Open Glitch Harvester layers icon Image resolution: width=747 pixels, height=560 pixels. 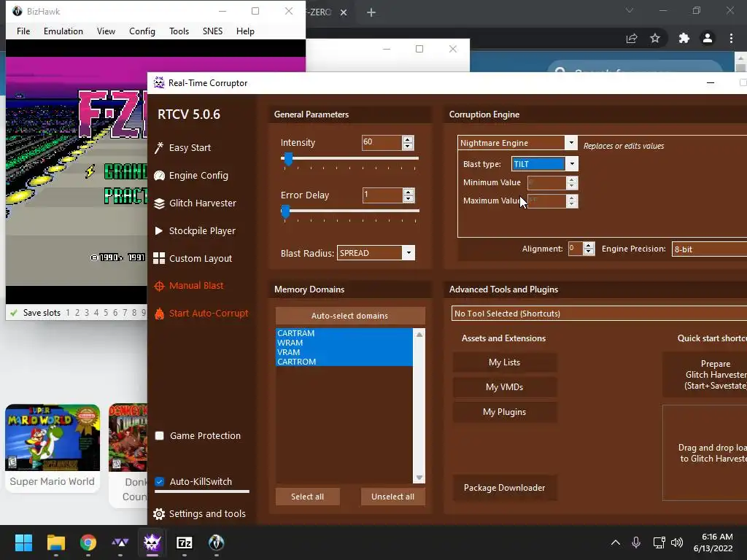tap(159, 203)
